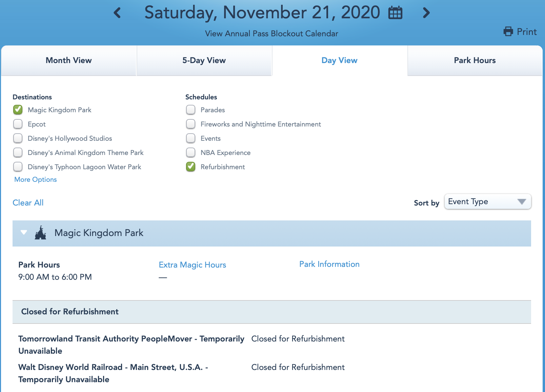The height and width of the screenshot is (392, 545).
Task: Uncheck the Magic Kingdom Park checkbox
Action: [18, 110]
